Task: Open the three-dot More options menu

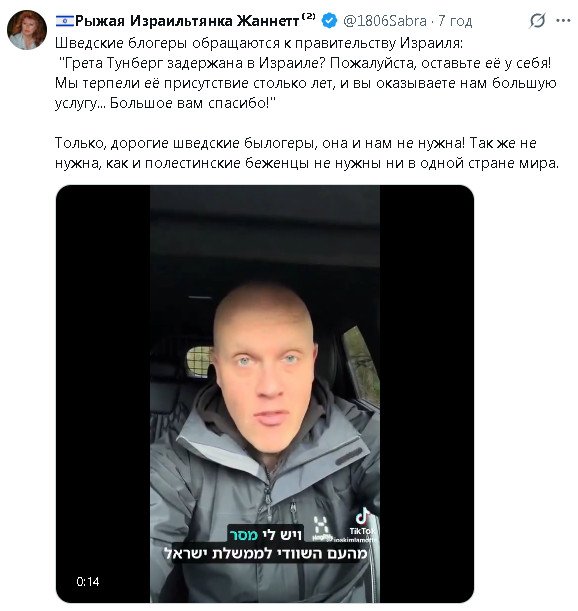Action: 564,21
